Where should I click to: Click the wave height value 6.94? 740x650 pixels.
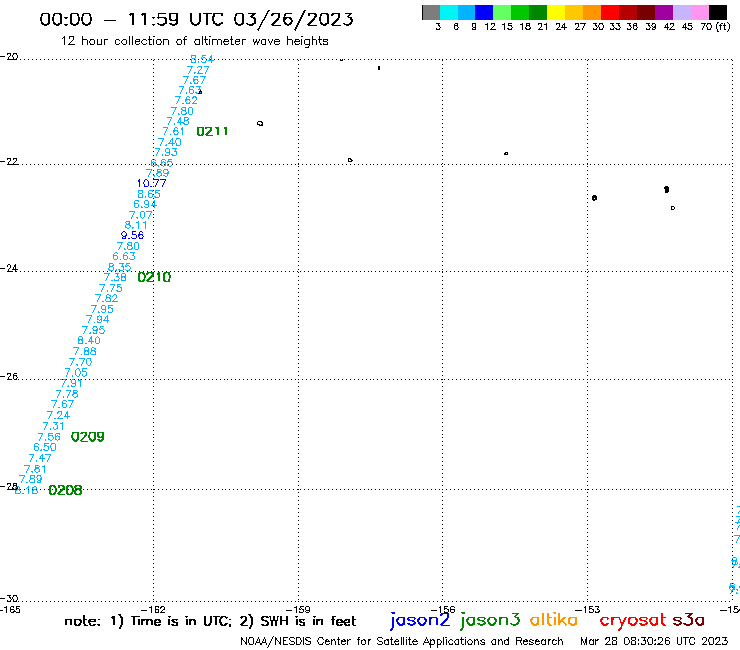point(145,204)
